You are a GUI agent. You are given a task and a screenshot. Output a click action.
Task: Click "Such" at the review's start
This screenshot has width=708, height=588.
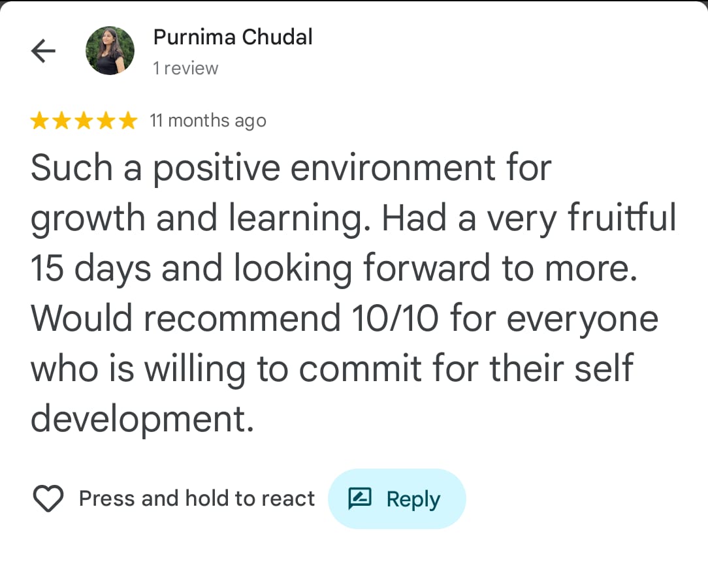(71, 169)
